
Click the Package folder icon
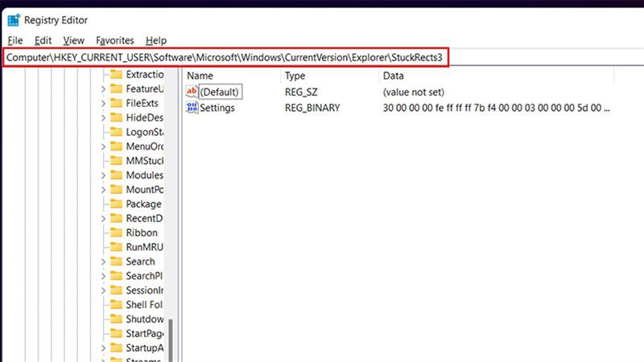(117, 204)
